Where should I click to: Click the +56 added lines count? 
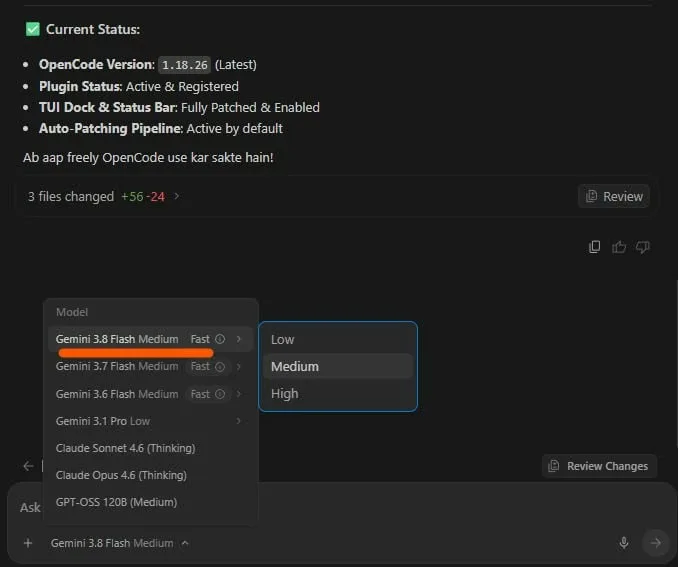click(132, 196)
